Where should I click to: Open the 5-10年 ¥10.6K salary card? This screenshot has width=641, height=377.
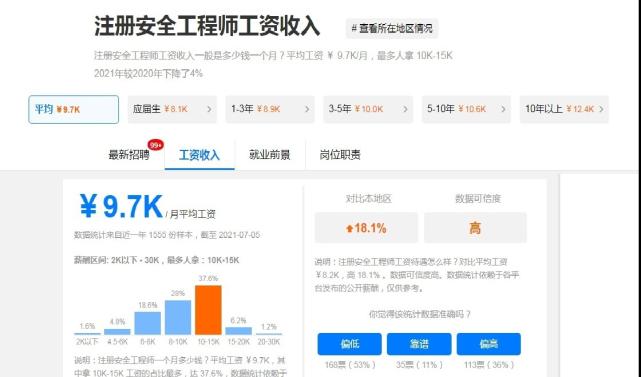pyautogui.click(x=466, y=110)
